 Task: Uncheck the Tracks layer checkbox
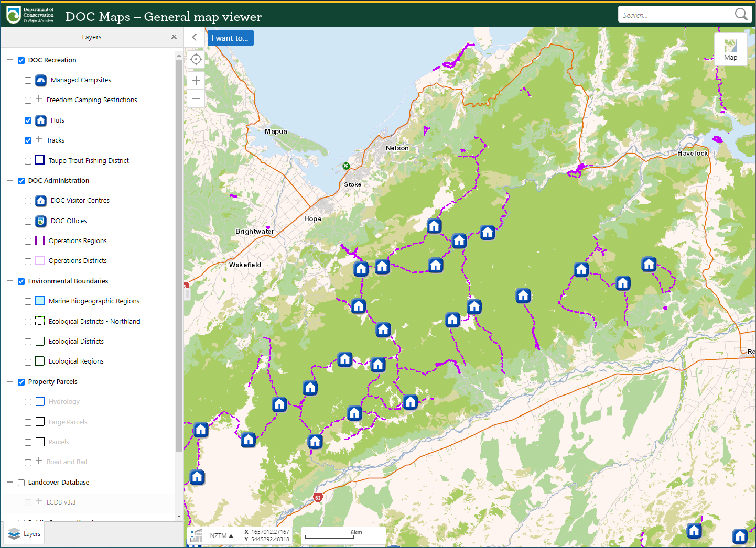click(x=28, y=141)
